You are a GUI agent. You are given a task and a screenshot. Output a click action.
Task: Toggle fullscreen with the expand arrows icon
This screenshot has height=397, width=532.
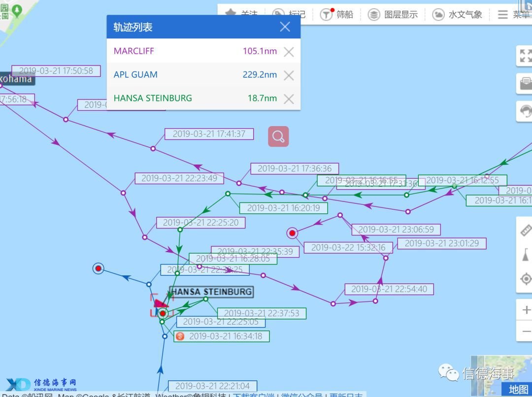point(525,56)
